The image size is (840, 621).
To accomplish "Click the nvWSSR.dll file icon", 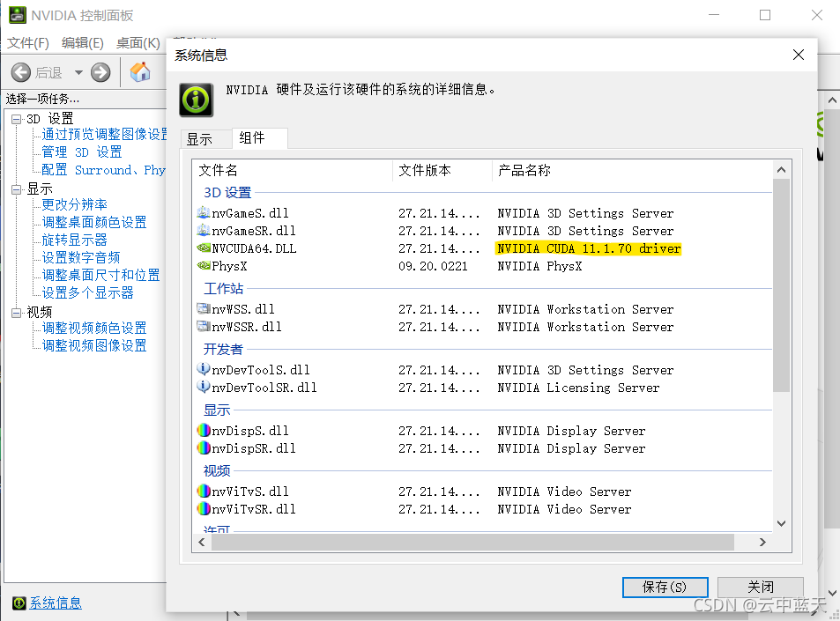I will (x=203, y=326).
